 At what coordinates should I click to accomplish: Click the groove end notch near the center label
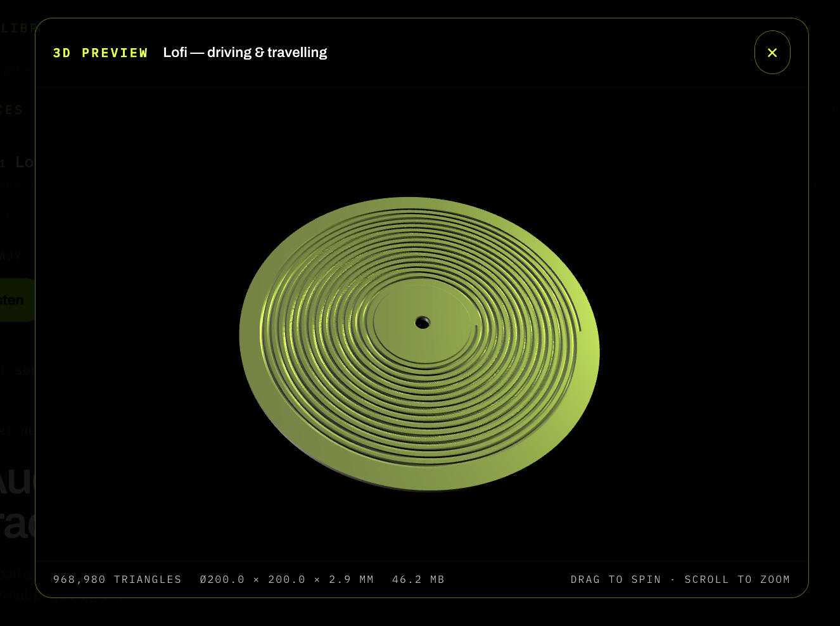pyautogui.click(x=476, y=328)
